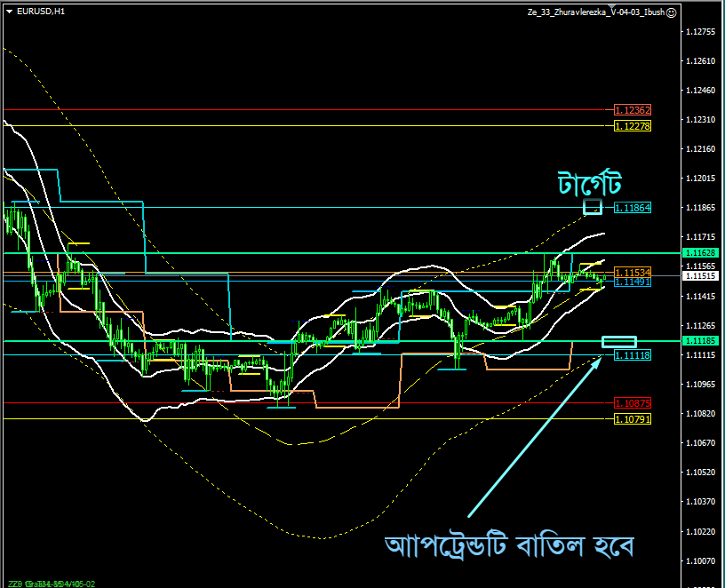Click the 1.10370 value on price scale

(700, 502)
